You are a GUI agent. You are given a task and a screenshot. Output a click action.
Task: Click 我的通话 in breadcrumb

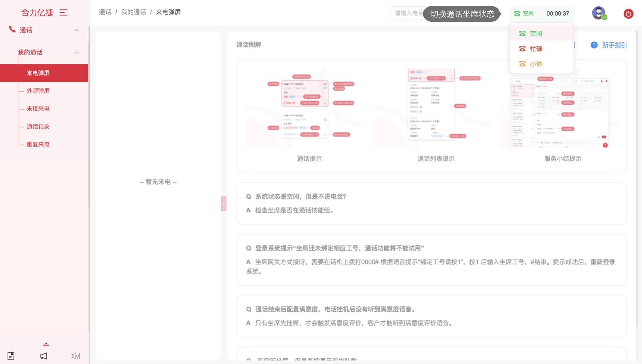[133, 12]
